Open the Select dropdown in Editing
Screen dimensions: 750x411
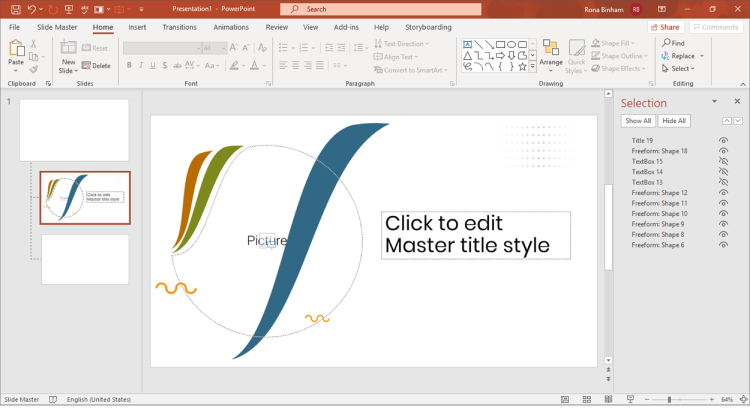coord(678,69)
